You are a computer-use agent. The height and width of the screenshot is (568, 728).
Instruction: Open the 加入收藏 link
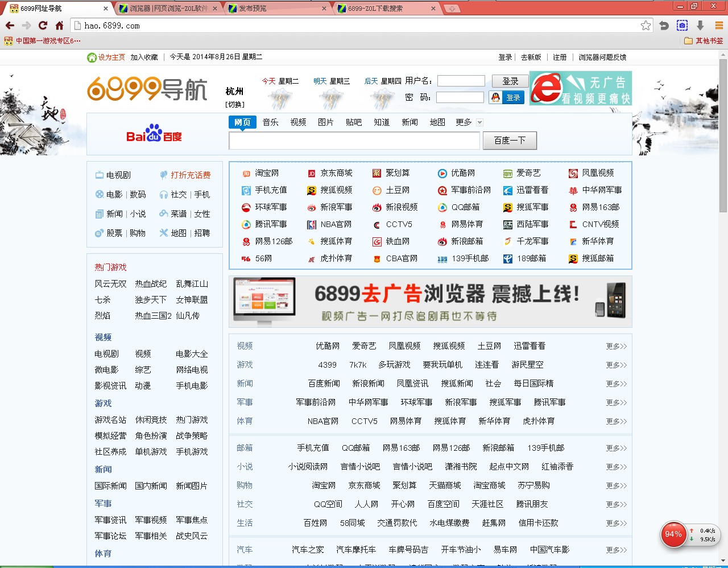(144, 57)
